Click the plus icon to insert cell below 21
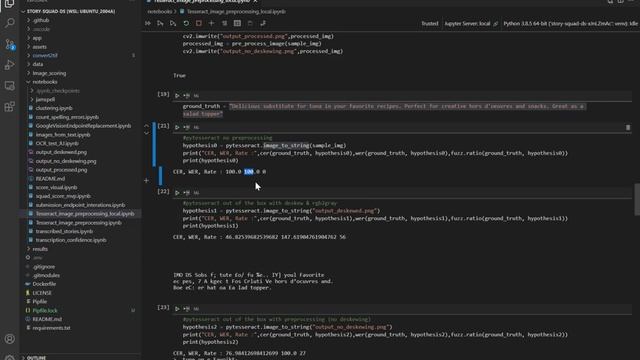 tap(147, 180)
